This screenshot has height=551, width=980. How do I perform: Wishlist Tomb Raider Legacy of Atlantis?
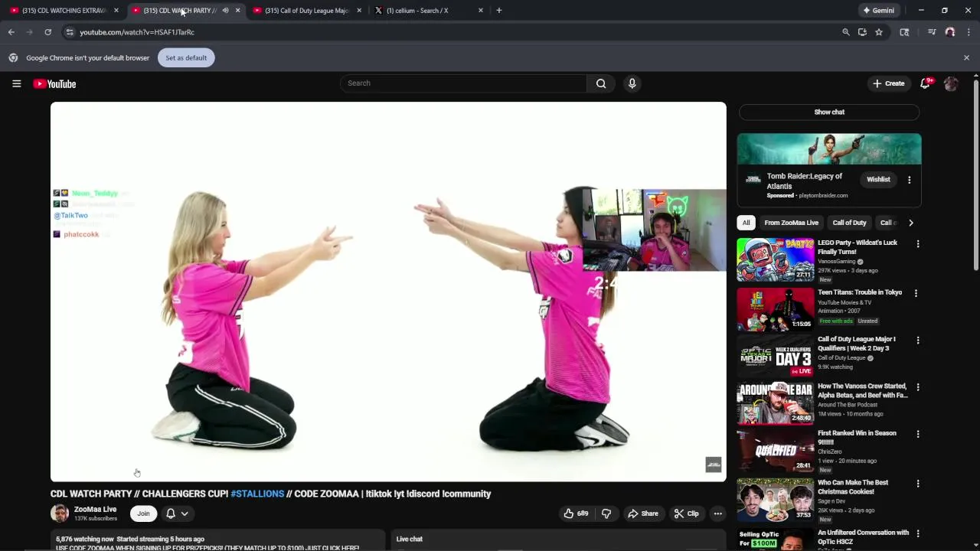tap(878, 180)
